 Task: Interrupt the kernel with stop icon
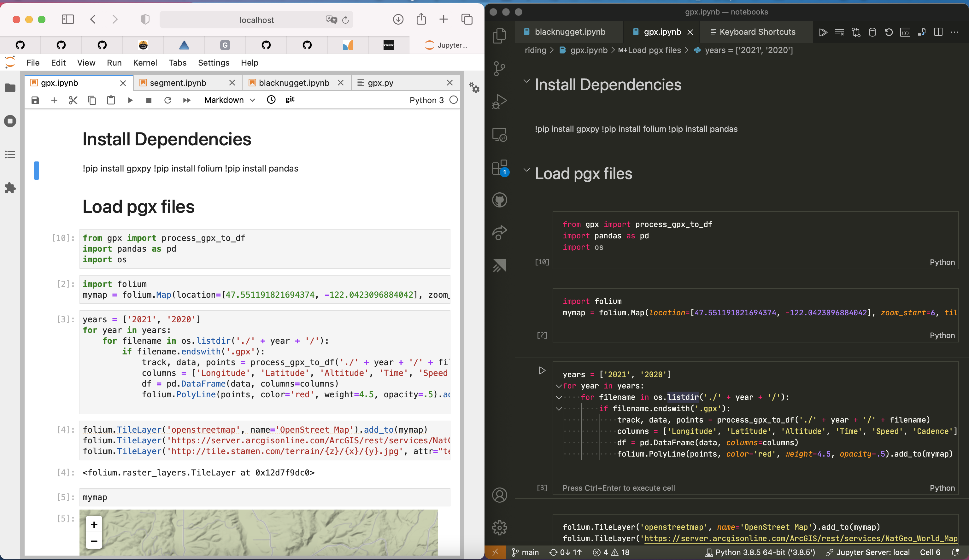pyautogui.click(x=149, y=100)
